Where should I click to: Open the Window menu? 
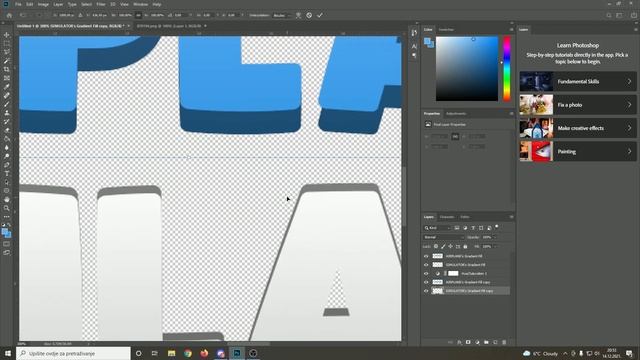pos(141,4)
